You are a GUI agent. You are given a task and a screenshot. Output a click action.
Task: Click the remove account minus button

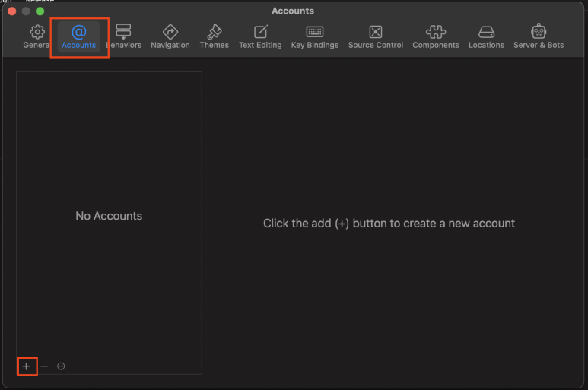coord(45,366)
